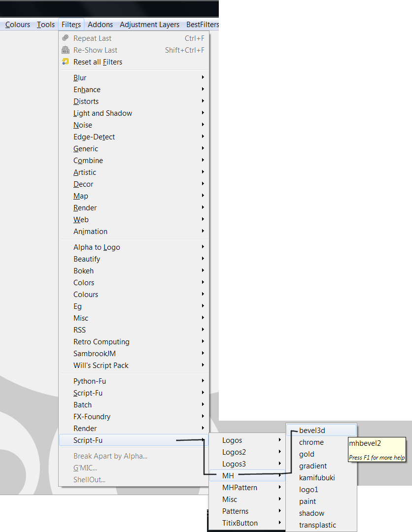
Task: Open the TitixButton submenu
Action: [247, 523]
